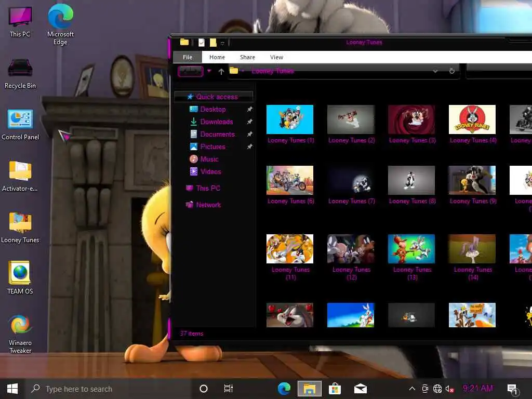The height and width of the screenshot is (399, 532).
Task: Select Quick access in navigation pane
Action: pyautogui.click(x=214, y=97)
